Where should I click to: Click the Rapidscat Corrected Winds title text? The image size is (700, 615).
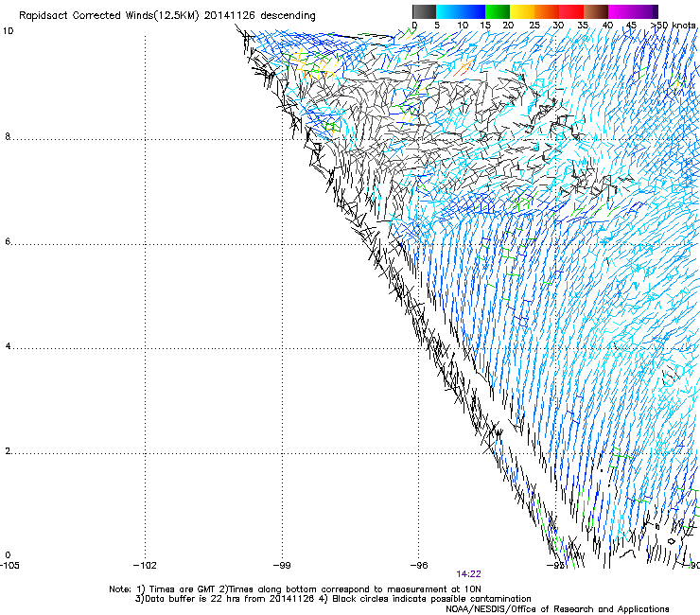[167, 16]
